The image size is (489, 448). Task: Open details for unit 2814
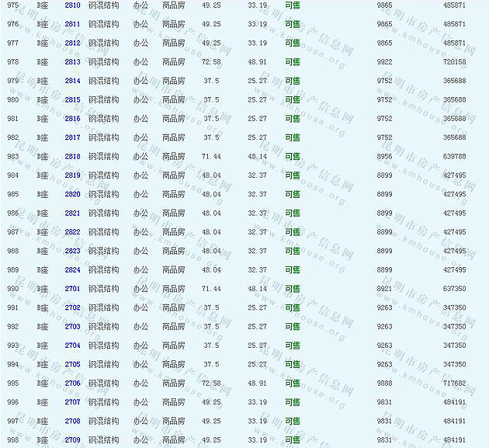[x=72, y=81]
